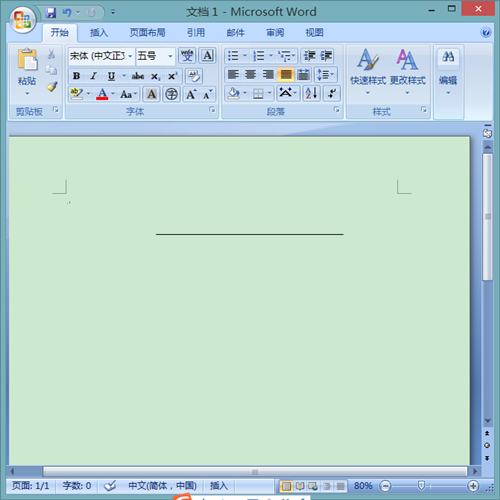Open the numbering list dropdown

tap(271, 56)
